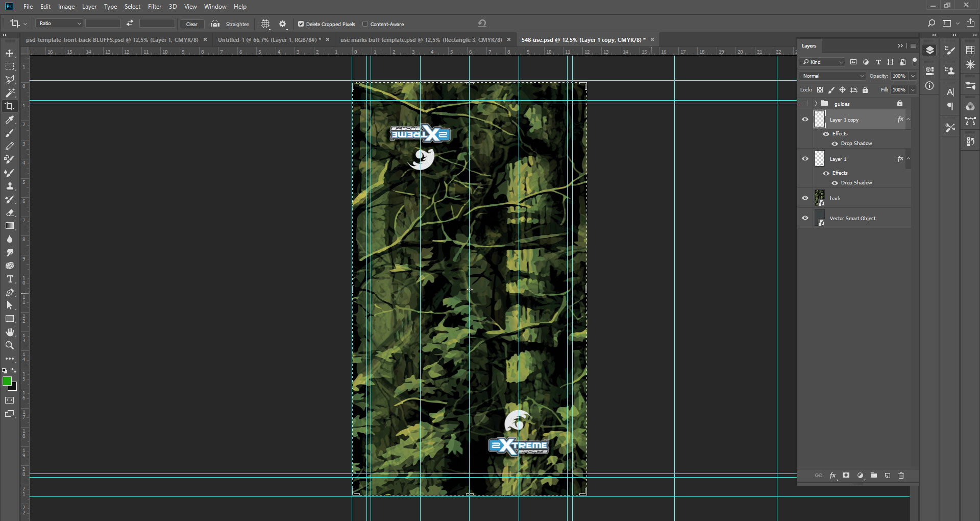Open additional crop settings gear
The height and width of the screenshot is (521, 980).
coord(283,24)
